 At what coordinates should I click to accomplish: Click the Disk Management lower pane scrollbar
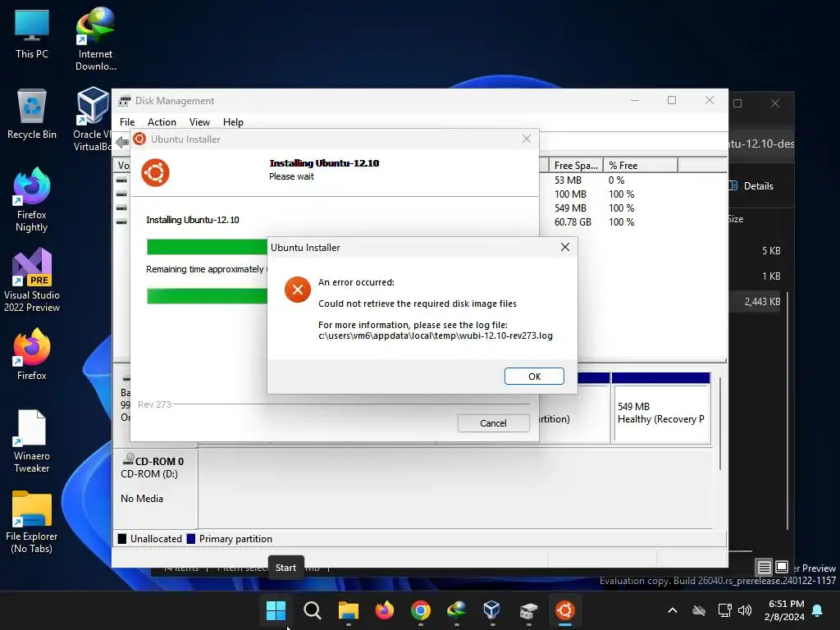[720, 423]
